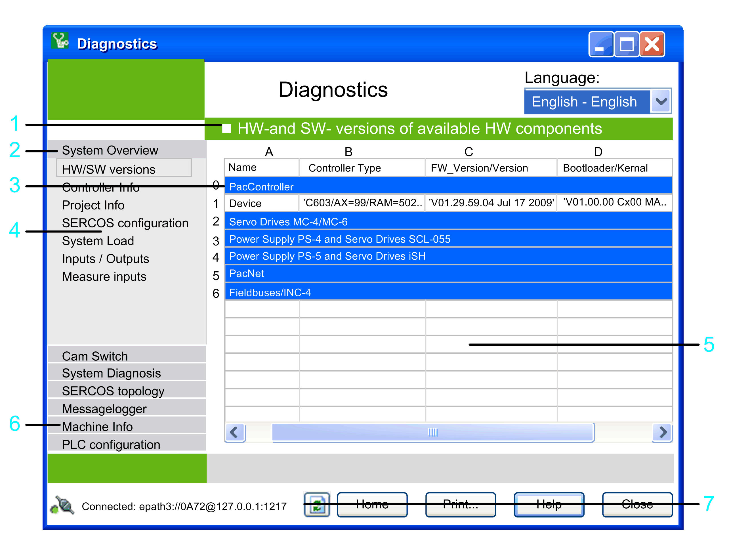
Task: Click the refresh icon next to Home
Action: coord(316,504)
